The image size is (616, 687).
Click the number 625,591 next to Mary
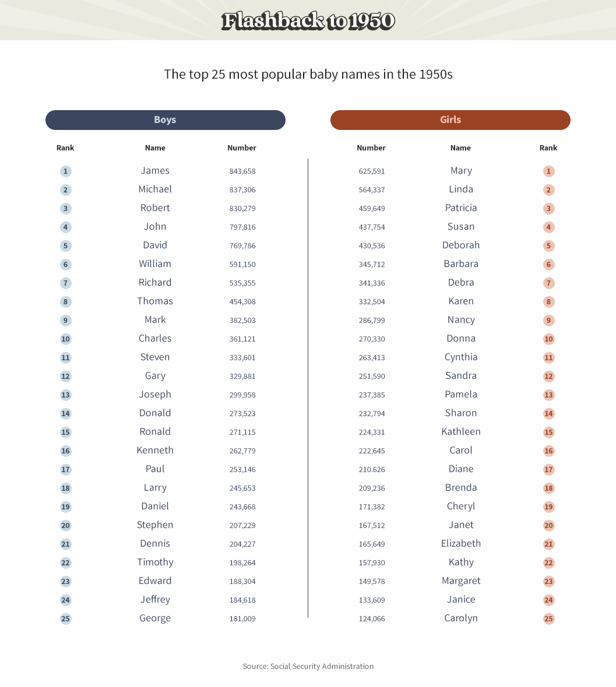(372, 171)
